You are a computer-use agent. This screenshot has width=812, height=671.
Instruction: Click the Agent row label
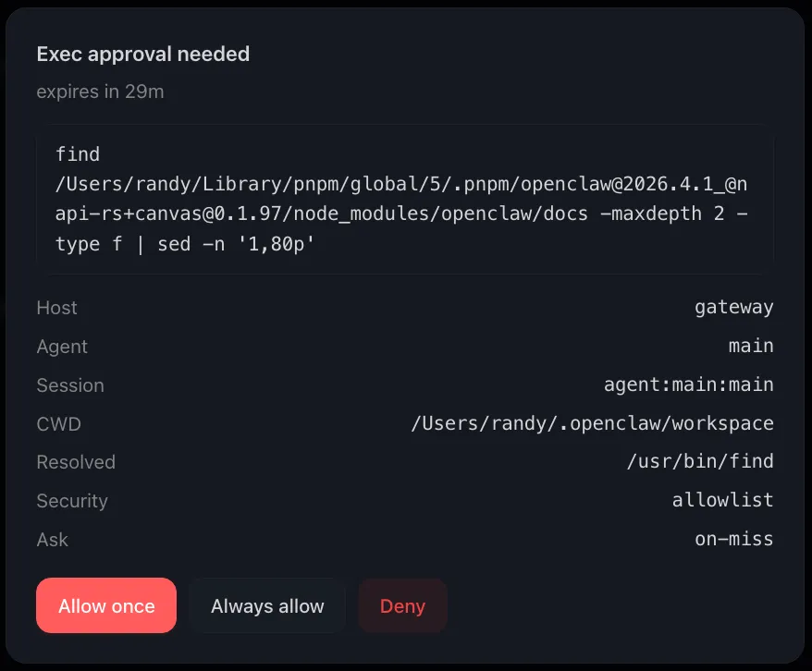62,347
